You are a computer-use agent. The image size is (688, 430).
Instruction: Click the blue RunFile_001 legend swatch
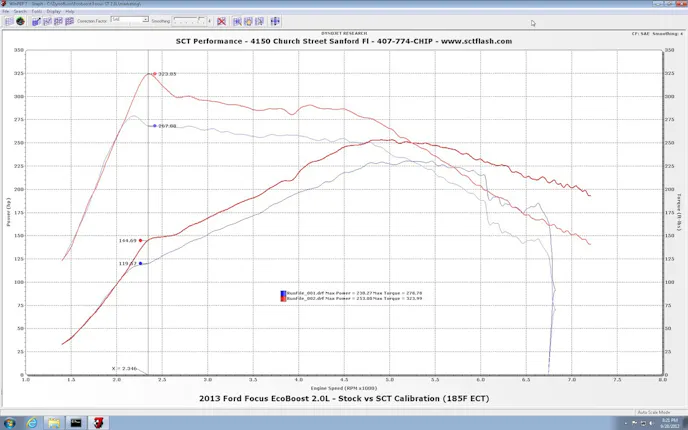click(x=283, y=293)
